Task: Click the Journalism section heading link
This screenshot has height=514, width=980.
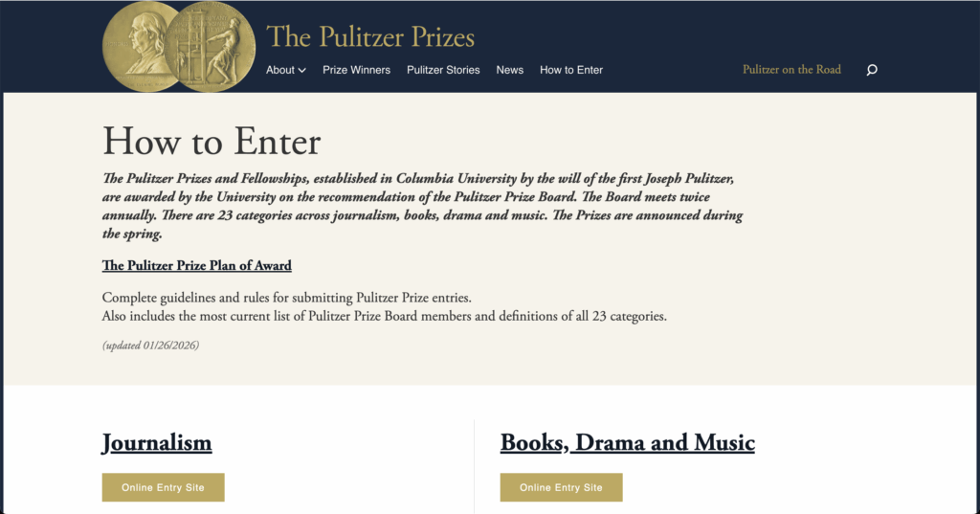Action: (x=157, y=442)
